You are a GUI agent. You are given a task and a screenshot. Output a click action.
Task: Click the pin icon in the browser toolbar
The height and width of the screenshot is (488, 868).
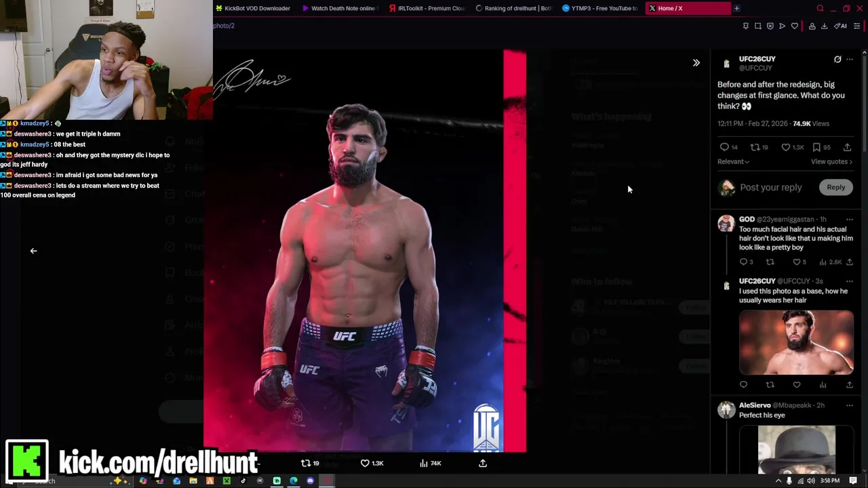coord(746,26)
